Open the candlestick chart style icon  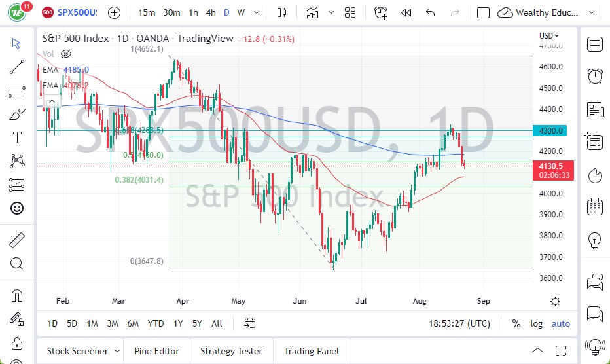[x=282, y=12]
